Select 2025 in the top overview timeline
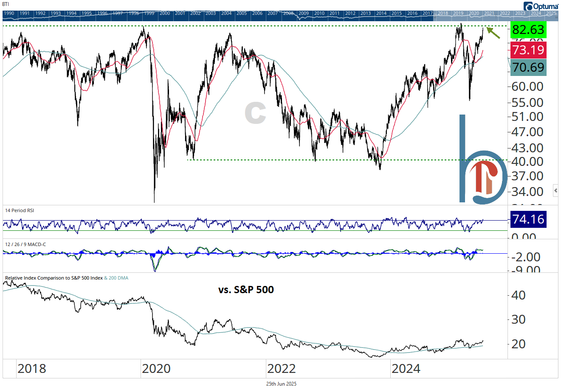The image size is (561, 392). tap(551, 13)
